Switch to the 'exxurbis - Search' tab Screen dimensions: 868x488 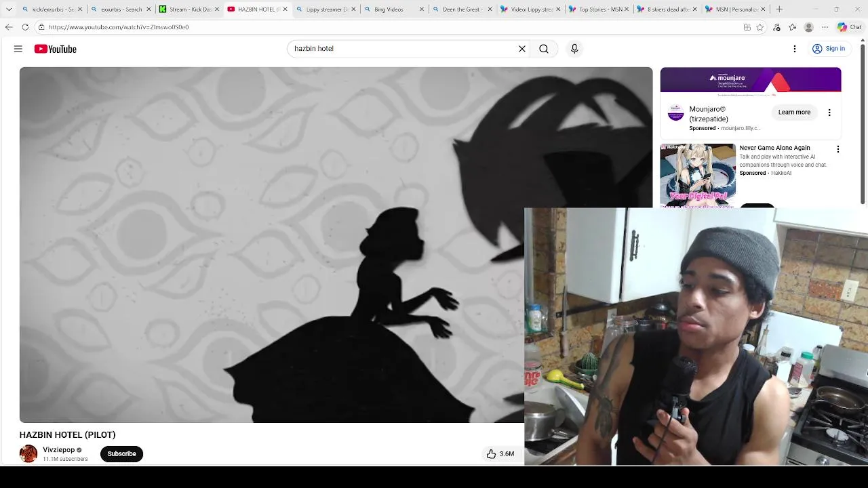click(121, 9)
